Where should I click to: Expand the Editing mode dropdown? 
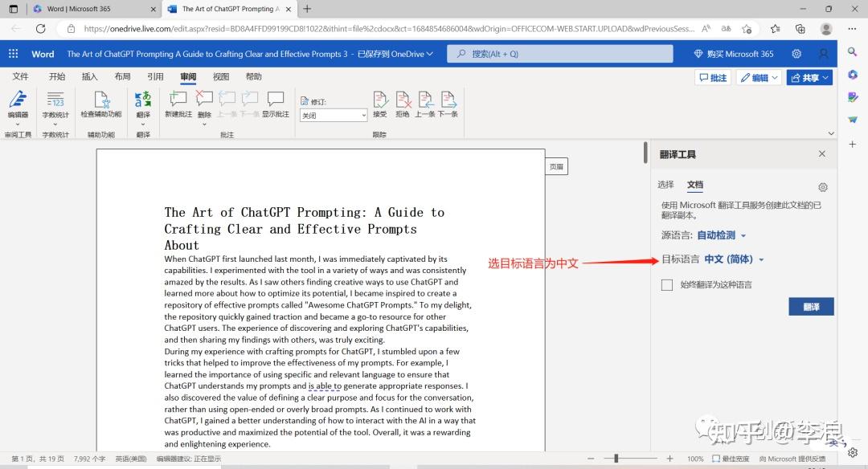pyautogui.click(x=775, y=78)
